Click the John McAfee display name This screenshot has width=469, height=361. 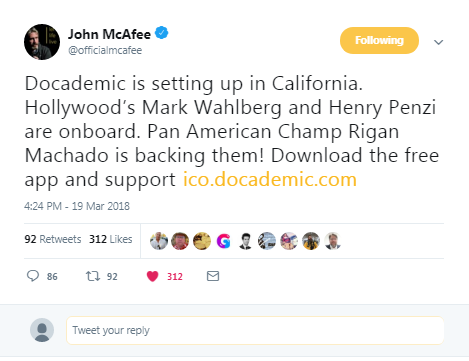109,34
